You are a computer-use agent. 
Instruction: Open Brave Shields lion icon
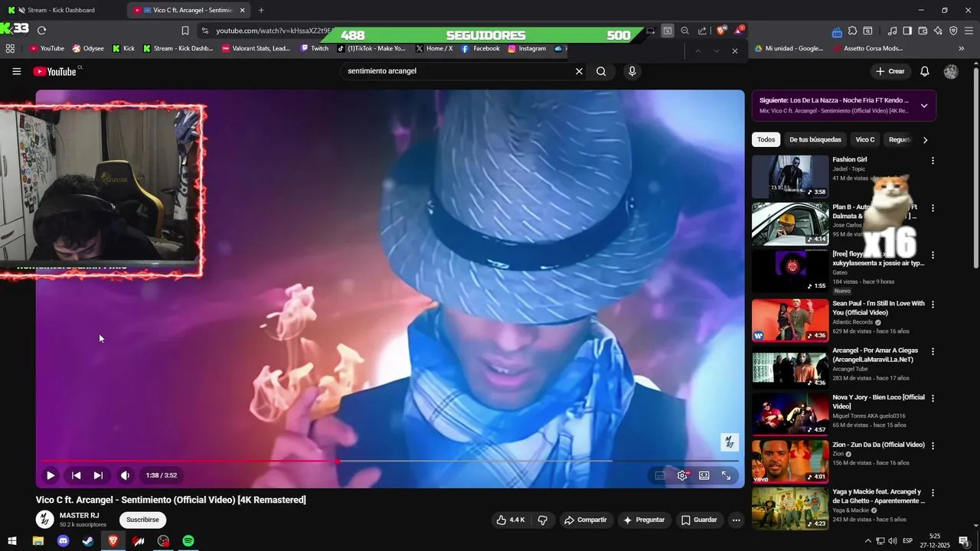(721, 31)
